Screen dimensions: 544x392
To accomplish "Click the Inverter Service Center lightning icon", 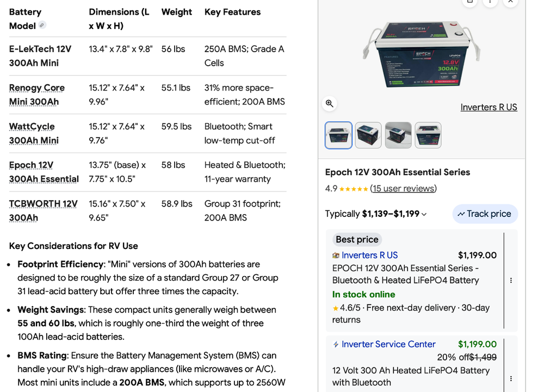I will (336, 345).
